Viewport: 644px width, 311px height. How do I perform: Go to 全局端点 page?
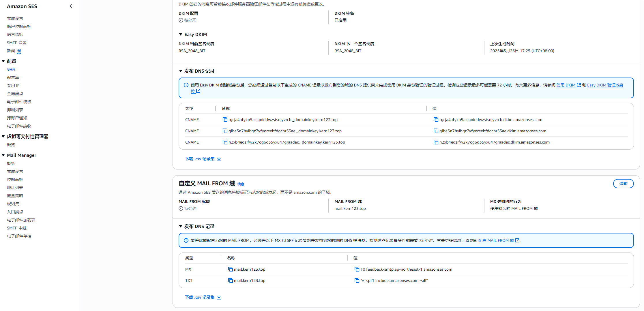pos(15,94)
